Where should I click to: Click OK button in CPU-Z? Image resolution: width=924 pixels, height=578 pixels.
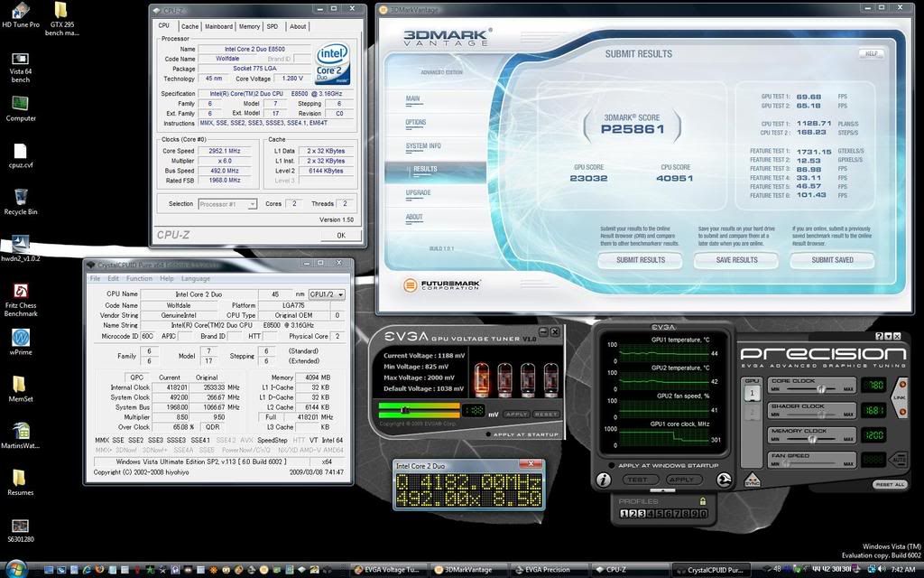click(341, 236)
